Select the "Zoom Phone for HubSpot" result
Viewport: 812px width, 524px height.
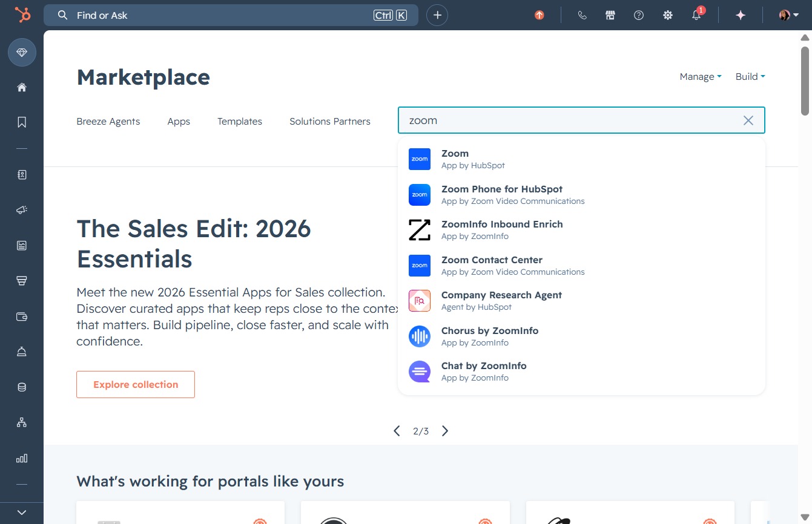click(581, 195)
